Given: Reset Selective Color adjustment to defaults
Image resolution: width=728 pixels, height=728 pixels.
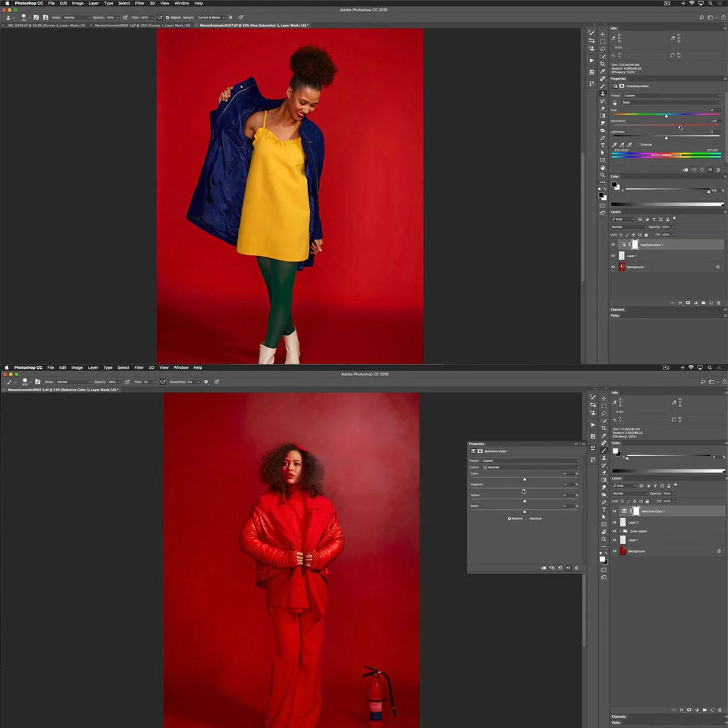Looking at the screenshot, I should [x=560, y=568].
